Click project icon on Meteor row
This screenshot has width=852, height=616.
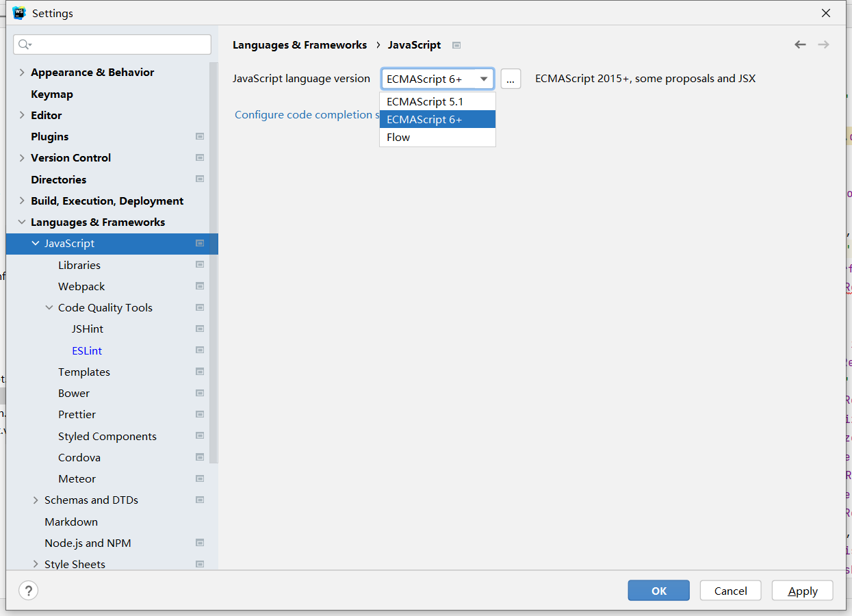point(200,478)
